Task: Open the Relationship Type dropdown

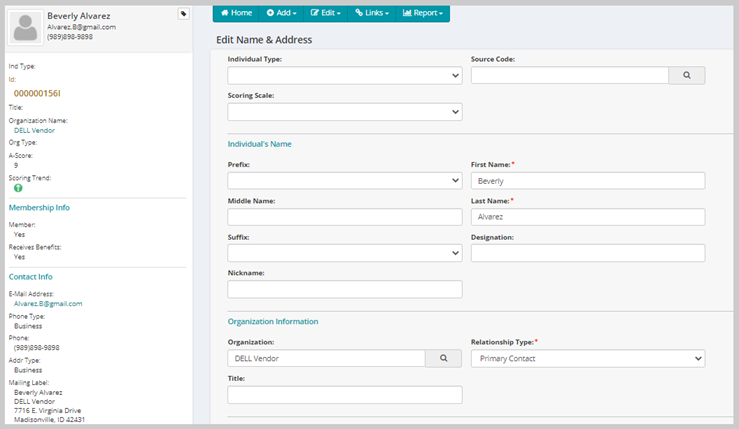Action: [588, 358]
